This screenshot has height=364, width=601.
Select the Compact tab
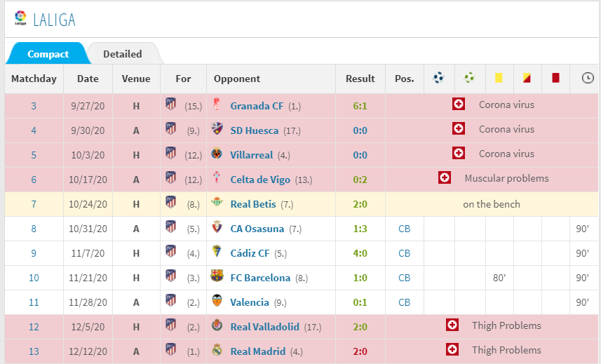[x=48, y=54]
